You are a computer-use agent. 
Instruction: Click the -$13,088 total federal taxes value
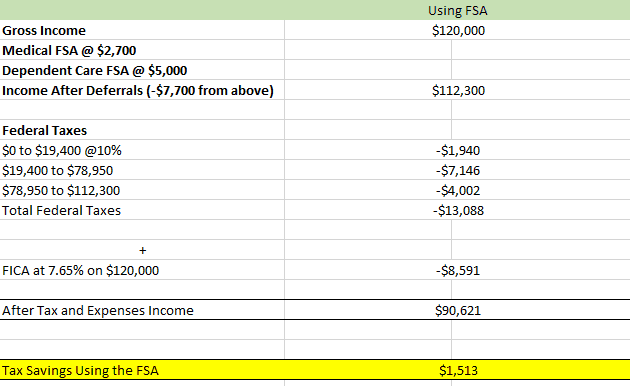pos(458,210)
